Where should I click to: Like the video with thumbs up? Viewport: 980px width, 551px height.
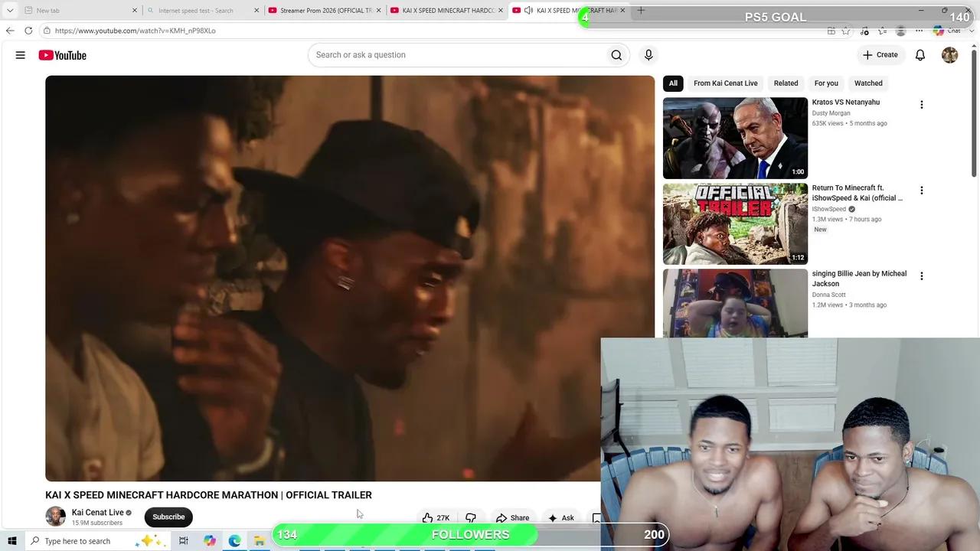pyautogui.click(x=436, y=518)
